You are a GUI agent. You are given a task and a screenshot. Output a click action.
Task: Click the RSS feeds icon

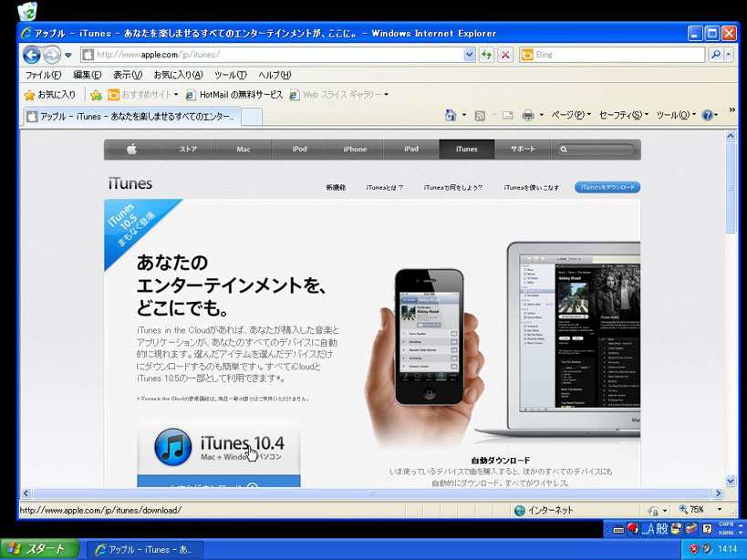point(480,115)
